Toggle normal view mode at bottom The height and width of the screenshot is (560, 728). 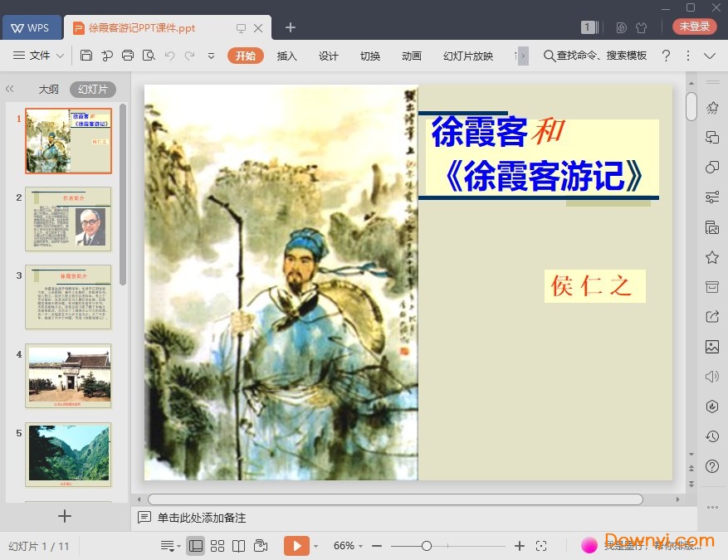pyautogui.click(x=196, y=546)
